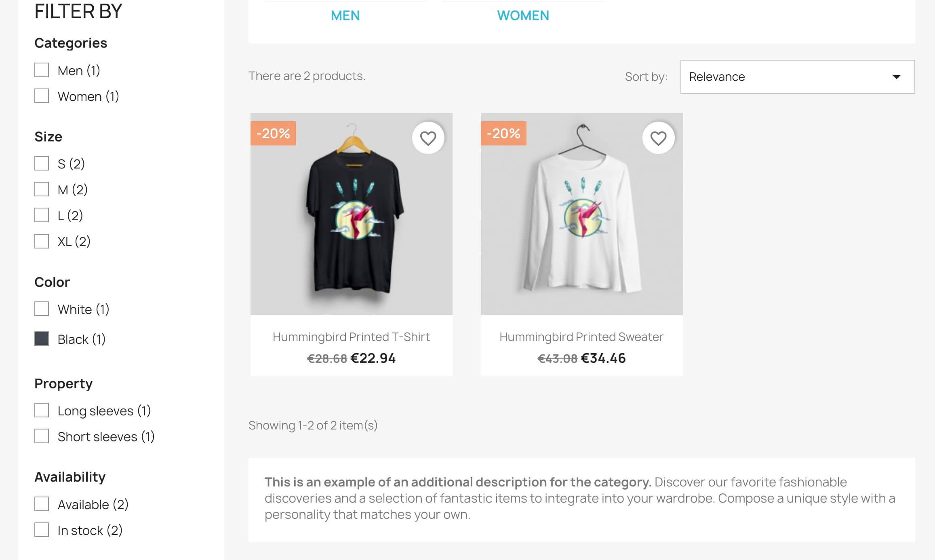Open the black Hummingbird T-Shirt image
Viewport: 935px width, 560px height.
(351, 214)
